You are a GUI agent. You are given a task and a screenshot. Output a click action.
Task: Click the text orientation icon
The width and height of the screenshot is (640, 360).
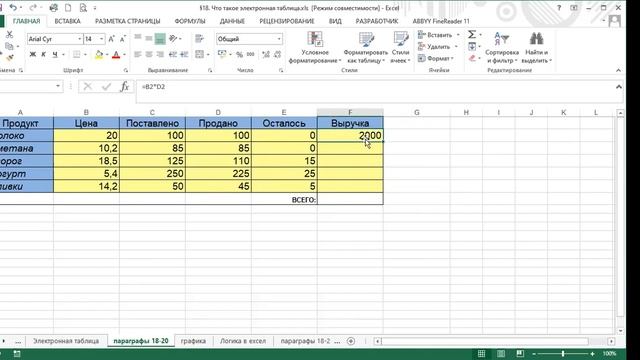tap(173, 38)
